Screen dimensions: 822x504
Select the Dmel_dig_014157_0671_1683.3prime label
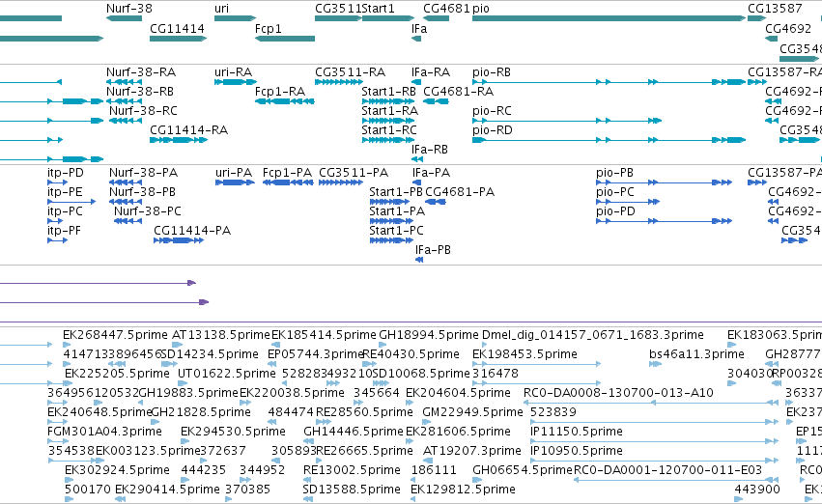593,335
